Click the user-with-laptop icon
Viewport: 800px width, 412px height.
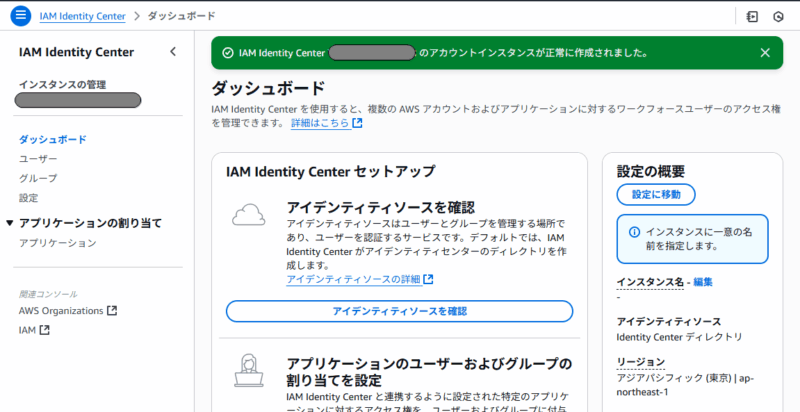coord(248,371)
